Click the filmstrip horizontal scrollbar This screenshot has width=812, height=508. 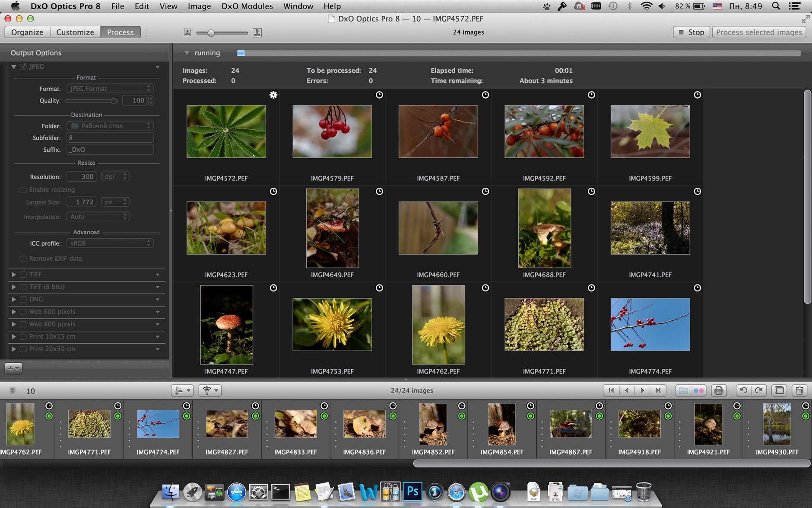pyautogui.click(x=612, y=463)
